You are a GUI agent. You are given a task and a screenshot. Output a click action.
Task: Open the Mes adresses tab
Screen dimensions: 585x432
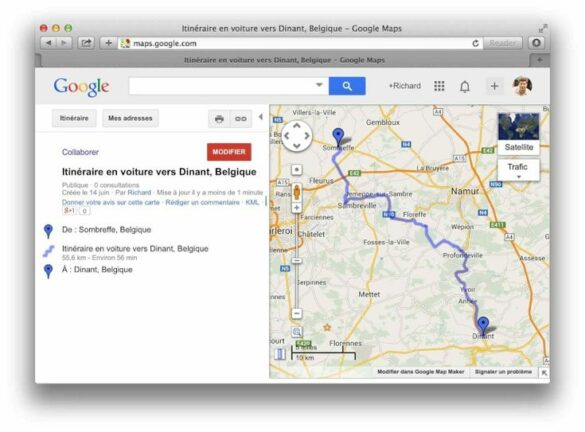tap(130, 118)
